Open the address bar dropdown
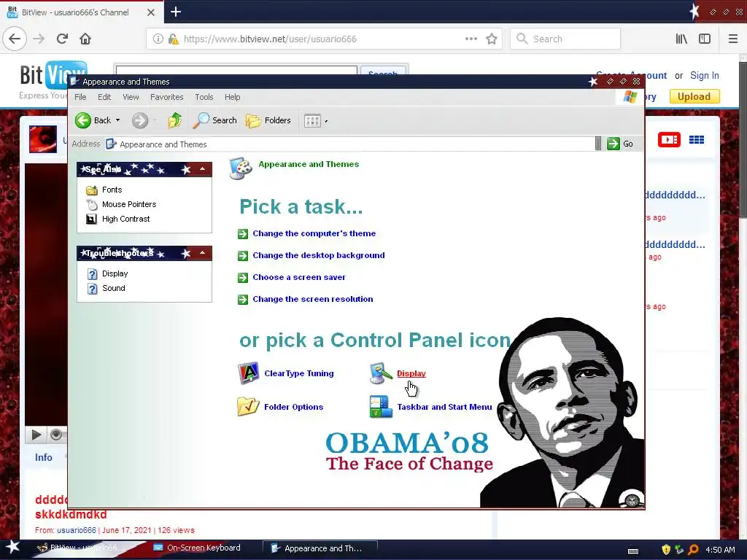The height and width of the screenshot is (560, 747). 598,144
